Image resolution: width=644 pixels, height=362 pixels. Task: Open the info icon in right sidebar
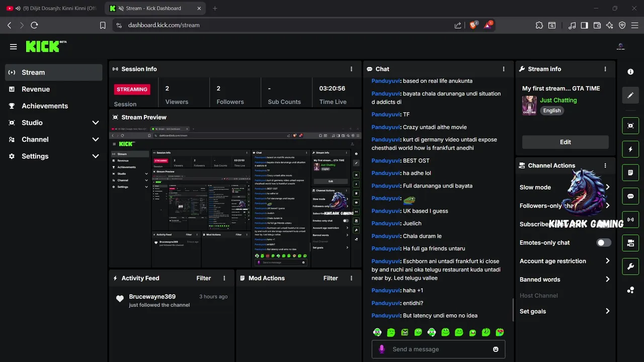tap(630, 72)
